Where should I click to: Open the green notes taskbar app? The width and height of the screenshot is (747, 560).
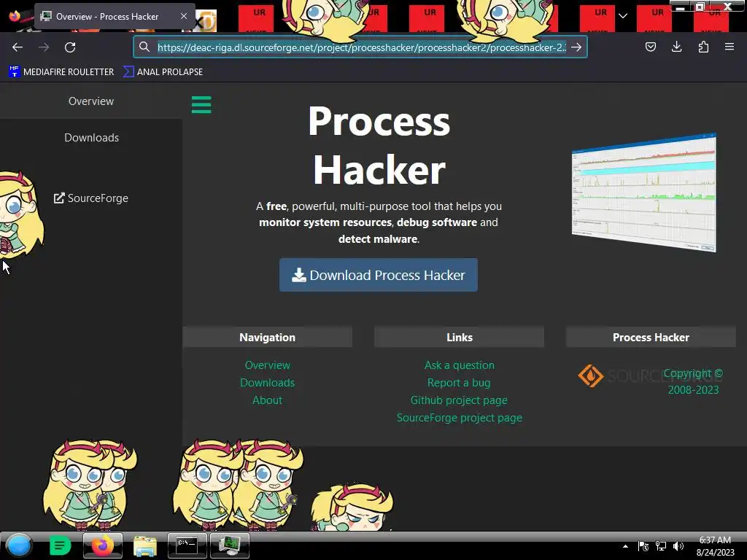(x=60, y=545)
